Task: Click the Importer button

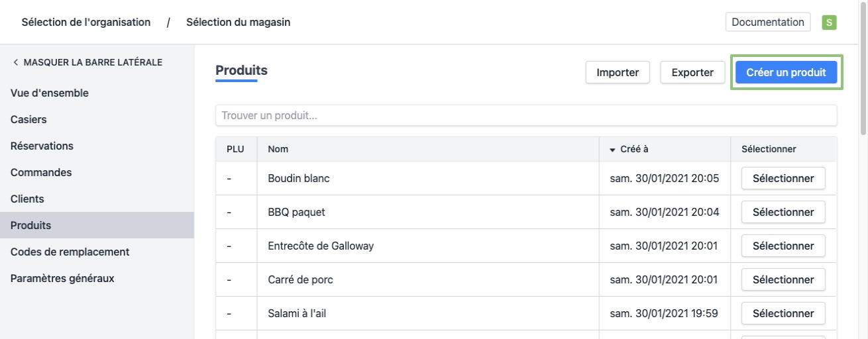Action: tap(618, 72)
